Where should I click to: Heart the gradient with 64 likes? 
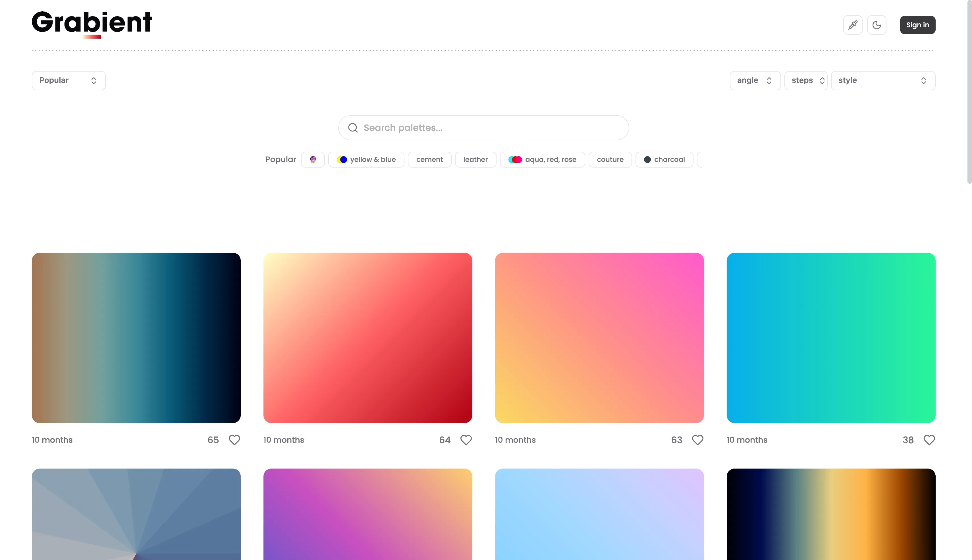click(466, 440)
